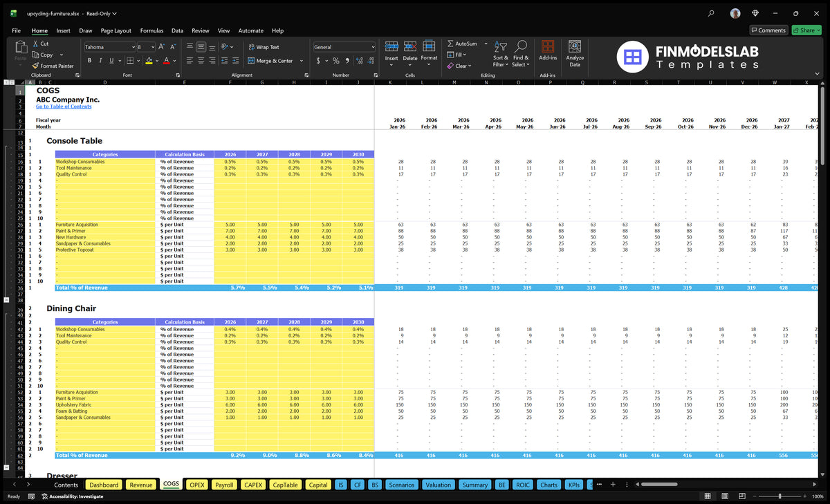Open the Font group dialog launcher
Screen dimensions: 830x504
point(176,75)
